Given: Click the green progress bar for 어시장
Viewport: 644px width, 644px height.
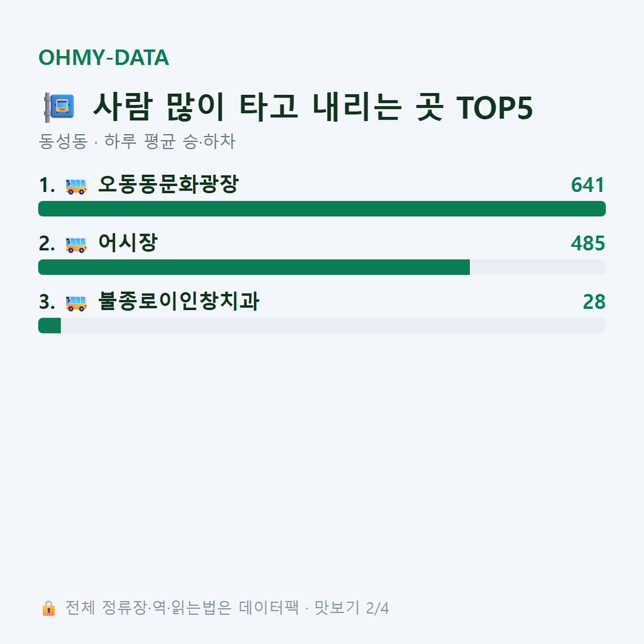Looking at the screenshot, I should [254, 267].
